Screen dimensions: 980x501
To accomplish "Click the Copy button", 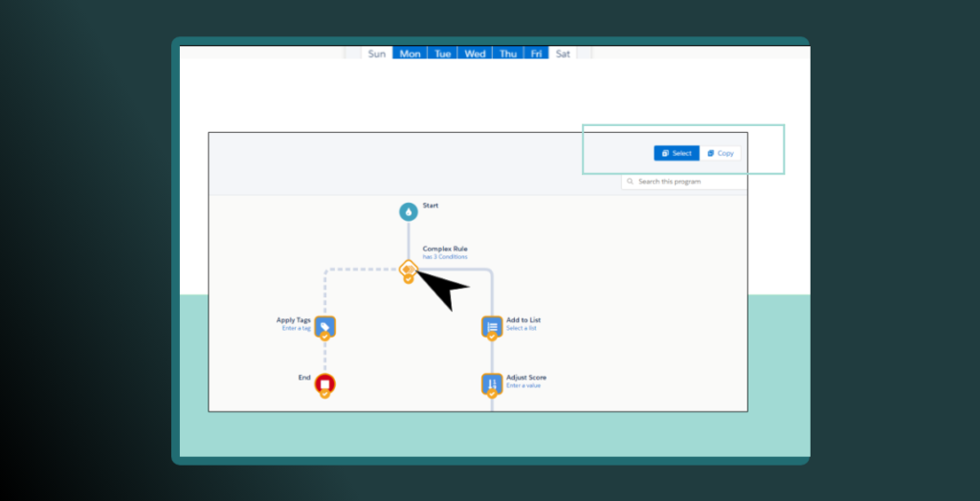I will click(x=721, y=153).
